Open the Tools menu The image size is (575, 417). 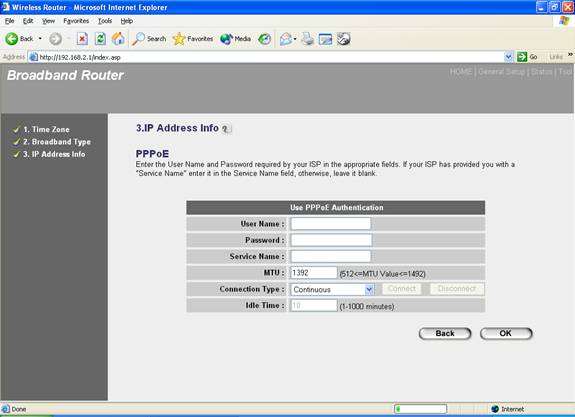click(105, 21)
